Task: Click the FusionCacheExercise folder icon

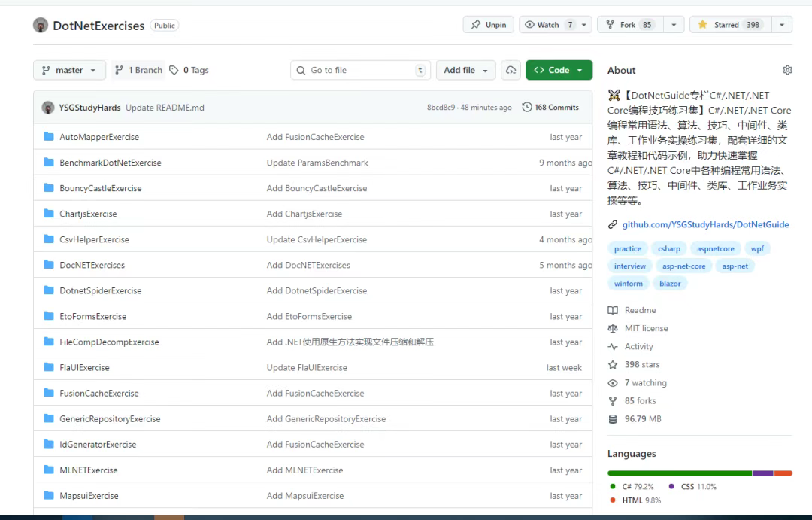Action: click(49, 393)
